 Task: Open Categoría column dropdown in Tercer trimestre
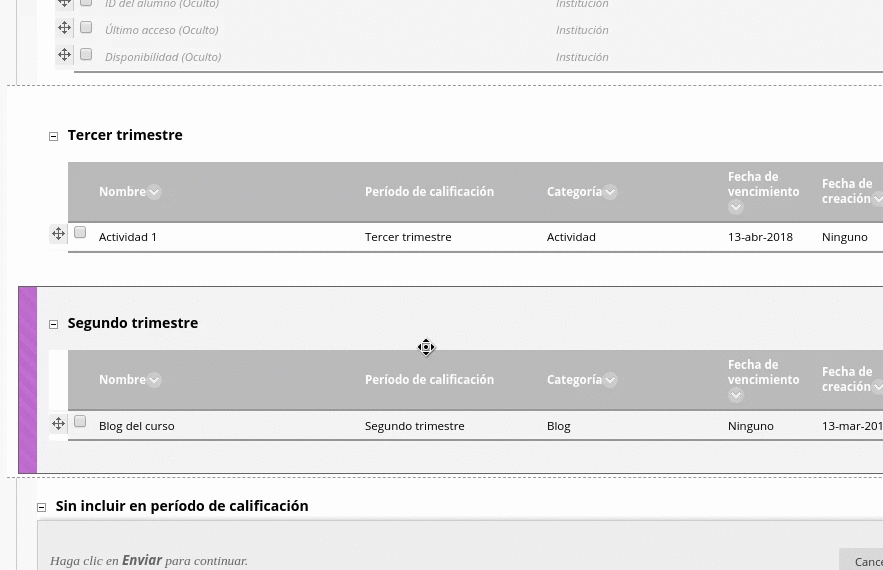click(x=610, y=192)
